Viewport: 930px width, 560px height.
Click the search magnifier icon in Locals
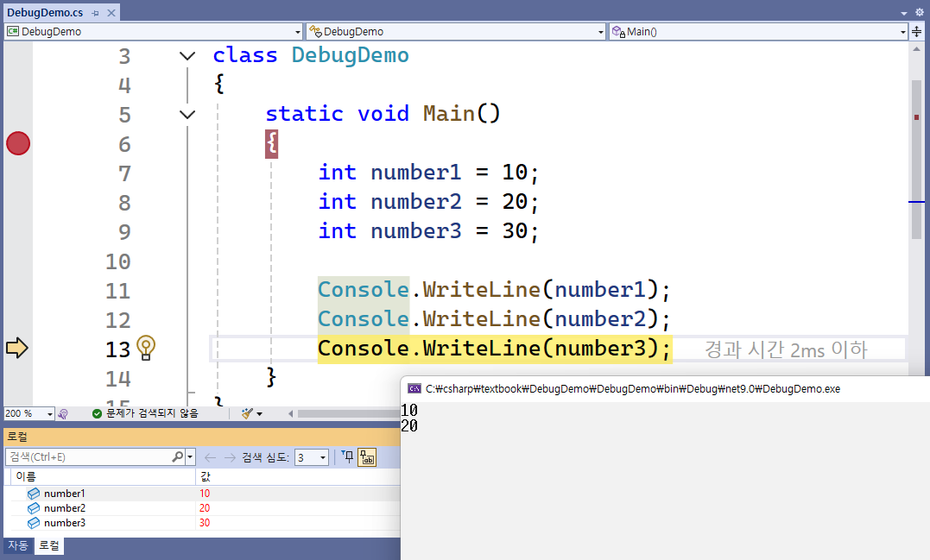click(177, 457)
